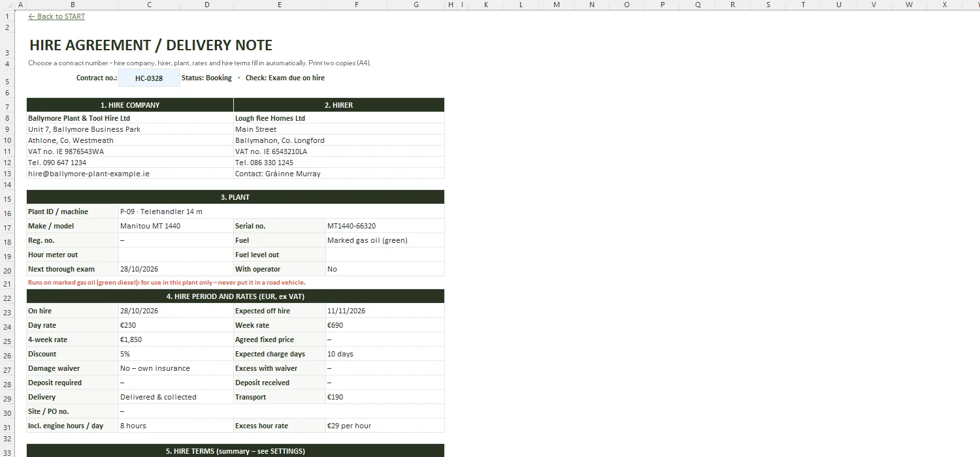Select Week rate value €690

(x=385, y=325)
